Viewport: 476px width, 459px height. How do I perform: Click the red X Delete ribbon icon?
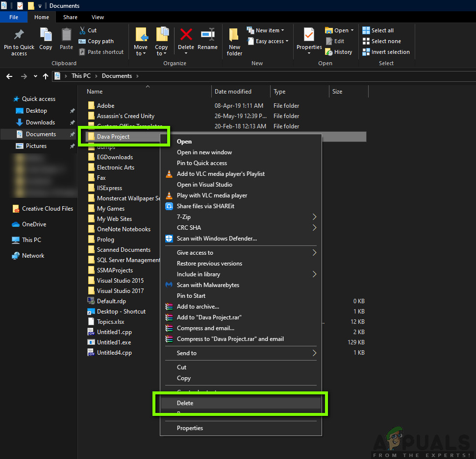(x=186, y=35)
